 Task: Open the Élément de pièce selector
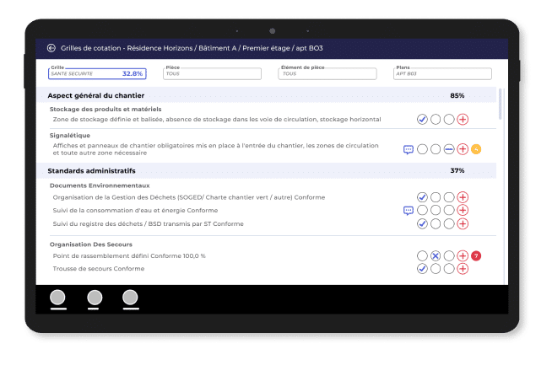[x=327, y=73]
